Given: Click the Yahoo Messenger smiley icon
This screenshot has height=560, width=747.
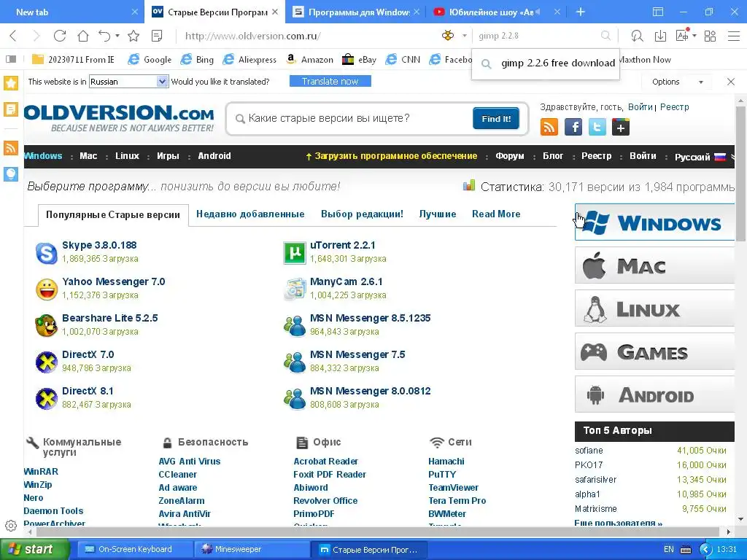Looking at the screenshot, I should pyautogui.click(x=46, y=289).
